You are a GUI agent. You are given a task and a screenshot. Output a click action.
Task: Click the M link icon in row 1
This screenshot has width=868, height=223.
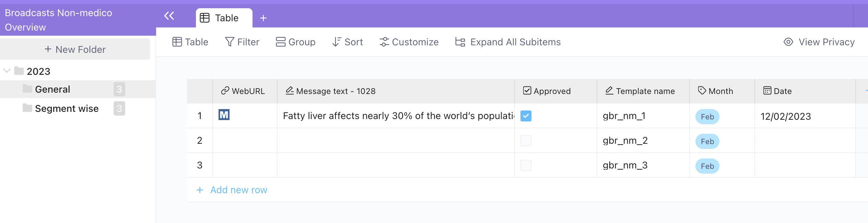[x=224, y=115]
